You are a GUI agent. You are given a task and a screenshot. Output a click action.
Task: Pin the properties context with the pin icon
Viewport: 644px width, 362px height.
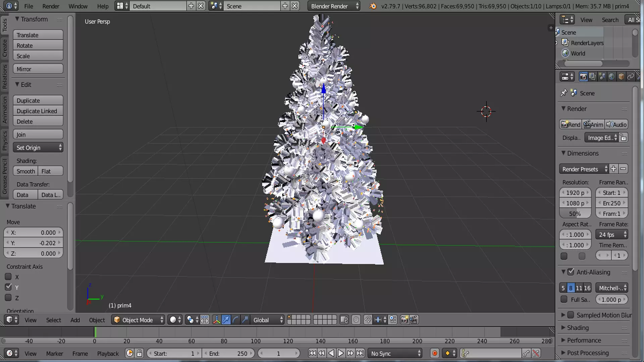tap(563, 93)
